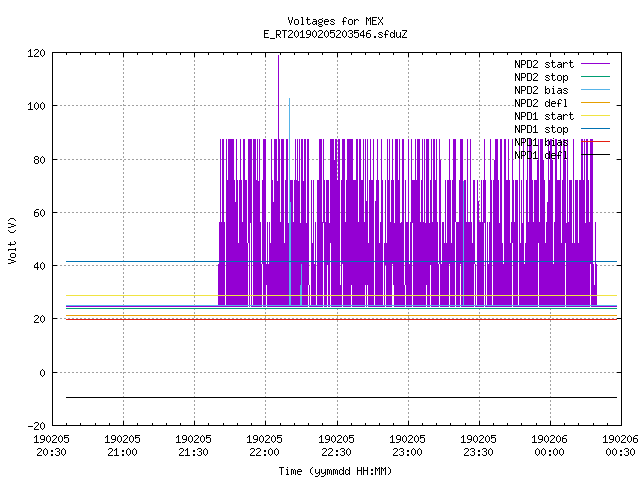Click the x-axis label 190205 21:30

coord(193,446)
